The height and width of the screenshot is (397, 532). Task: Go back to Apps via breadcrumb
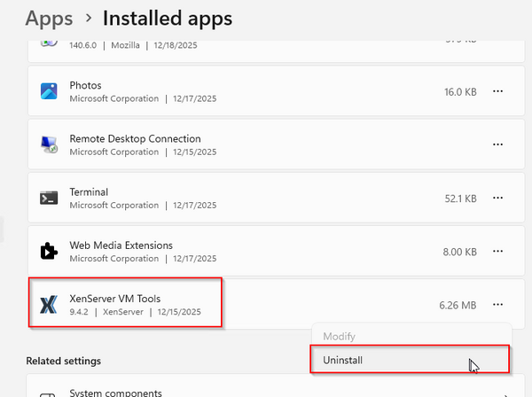coord(49,17)
